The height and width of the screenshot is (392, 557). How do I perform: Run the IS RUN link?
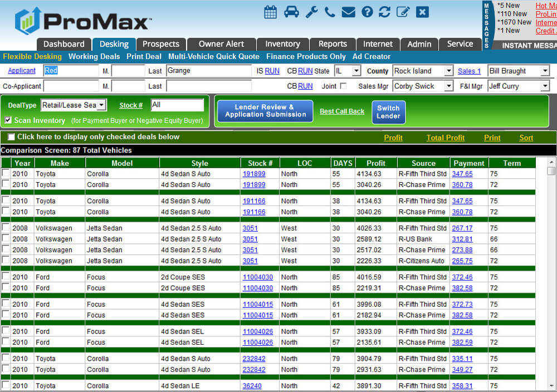[272, 71]
